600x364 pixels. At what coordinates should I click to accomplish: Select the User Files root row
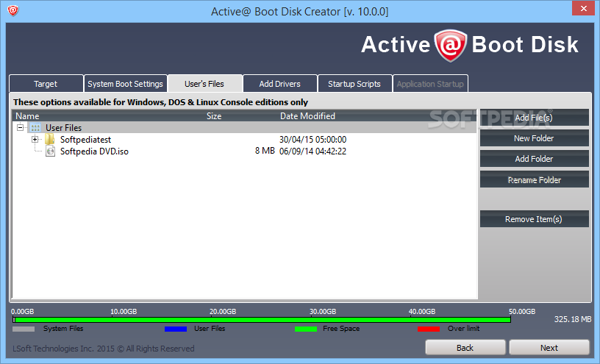(x=245, y=127)
